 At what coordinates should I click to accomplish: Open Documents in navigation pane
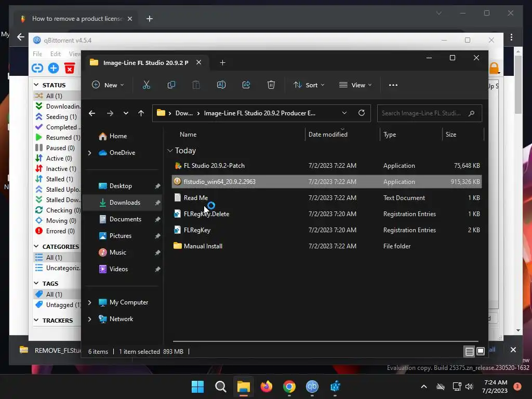tap(125, 219)
